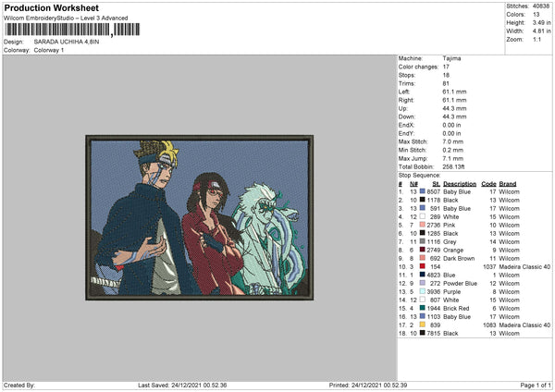This screenshot has height=392, width=555.
Task: Click the Stitches value 40838
Action: pos(541,6)
